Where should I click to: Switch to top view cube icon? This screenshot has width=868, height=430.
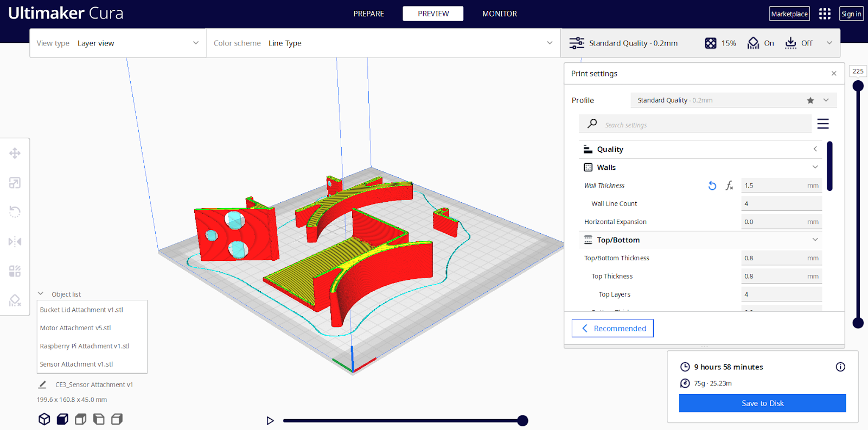click(80, 419)
